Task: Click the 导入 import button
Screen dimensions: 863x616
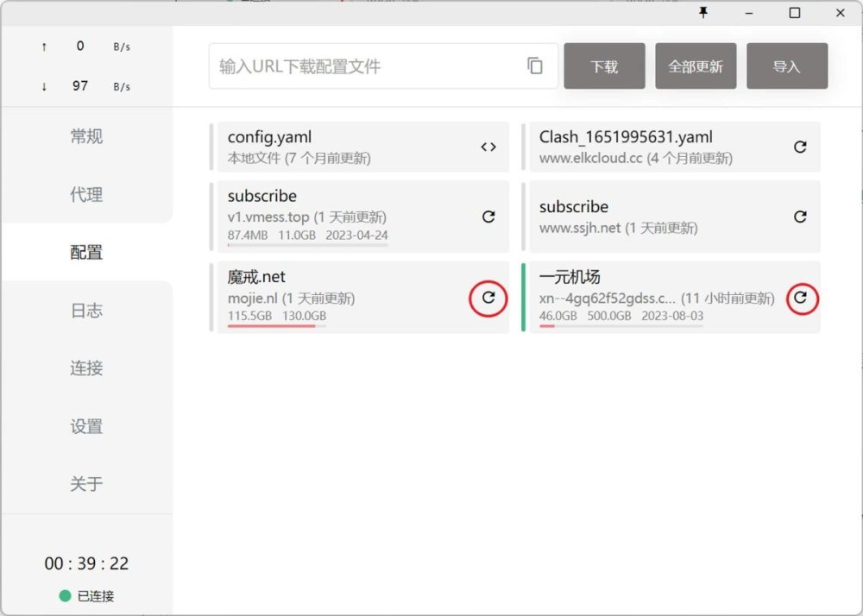Action: coord(786,66)
